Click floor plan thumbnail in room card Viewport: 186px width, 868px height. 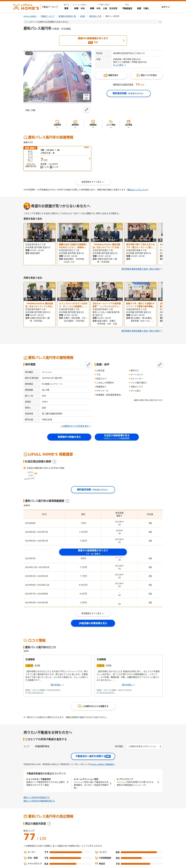pyautogui.click(x=31, y=157)
